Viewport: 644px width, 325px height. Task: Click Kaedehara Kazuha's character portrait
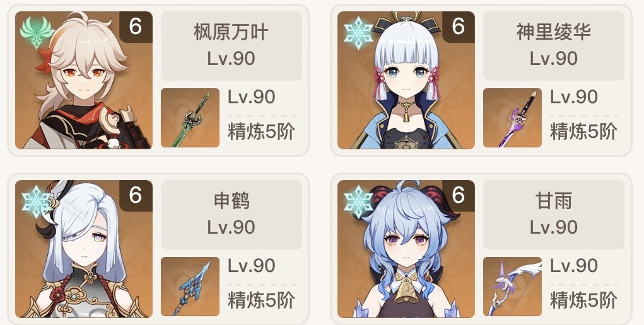point(84,80)
